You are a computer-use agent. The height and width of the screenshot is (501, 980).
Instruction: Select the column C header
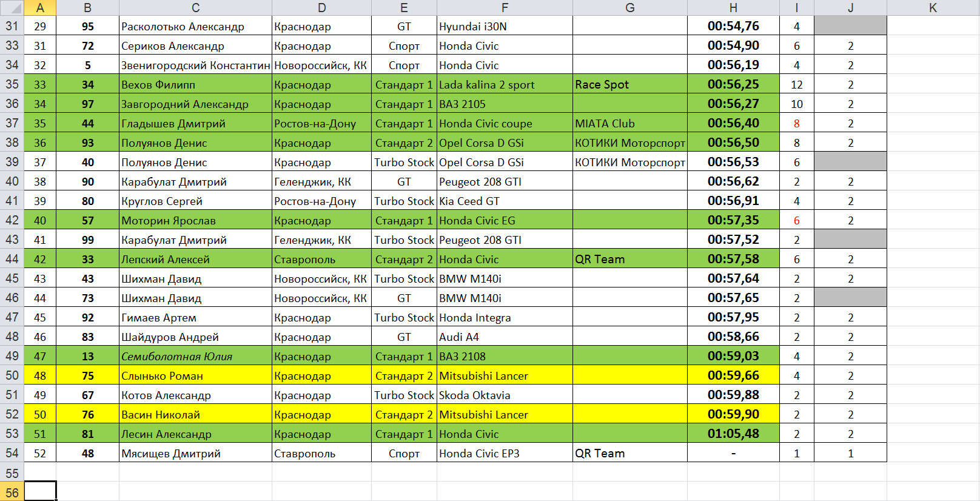coord(195,7)
